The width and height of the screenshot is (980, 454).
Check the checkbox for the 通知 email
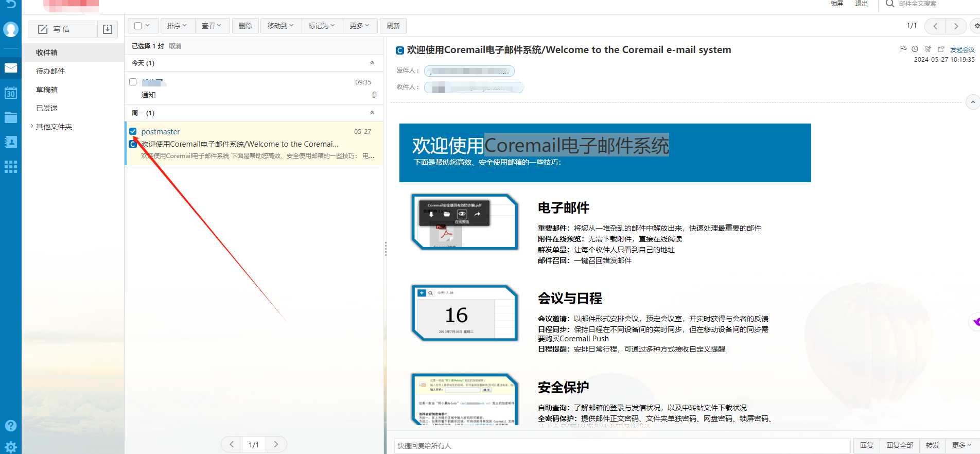pos(133,82)
